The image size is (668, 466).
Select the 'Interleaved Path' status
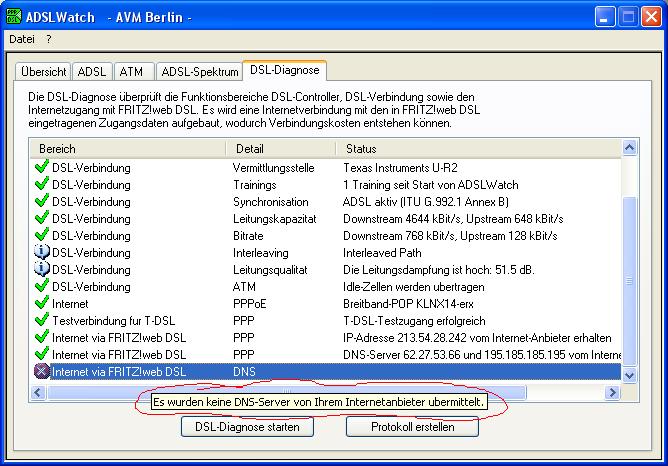tap(382, 253)
